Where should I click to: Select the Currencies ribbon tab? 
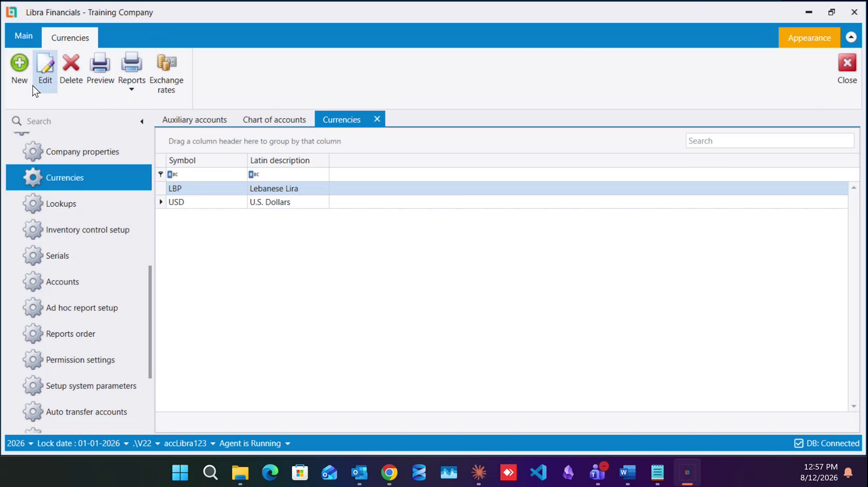70,38
